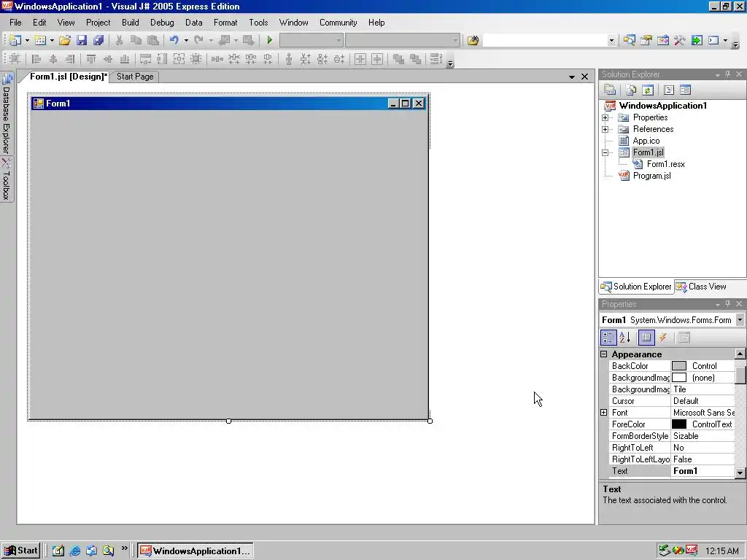The height and width of the screenshot is (560, 747).
Task: Toggle Properties list view button
Action: (x=646, y=338)
